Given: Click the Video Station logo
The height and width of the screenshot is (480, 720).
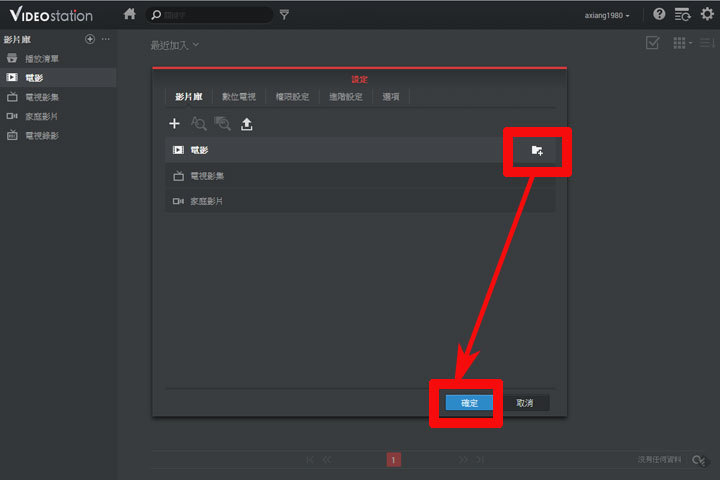Looking at the screenshot, I should 51,15.
